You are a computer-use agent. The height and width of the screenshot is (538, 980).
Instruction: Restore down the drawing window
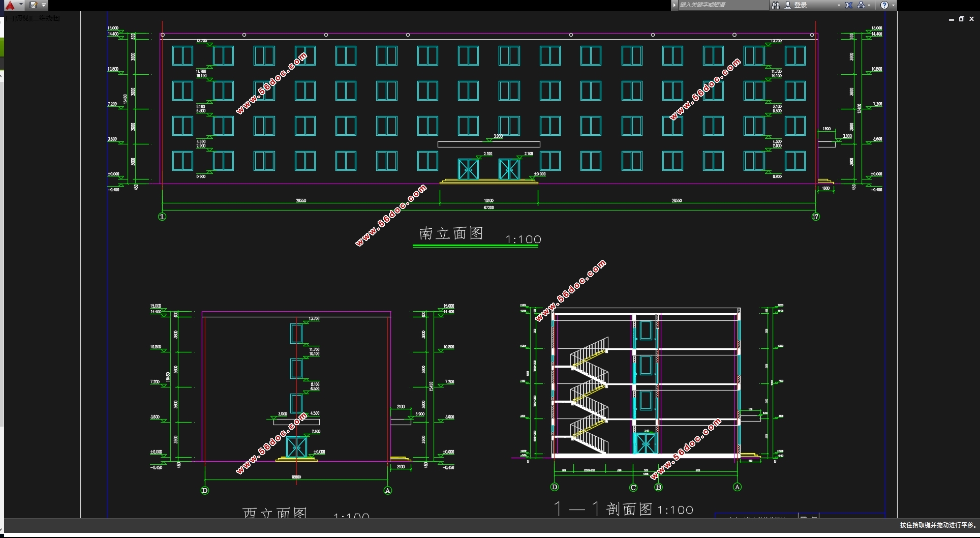(x=961, y=19)
